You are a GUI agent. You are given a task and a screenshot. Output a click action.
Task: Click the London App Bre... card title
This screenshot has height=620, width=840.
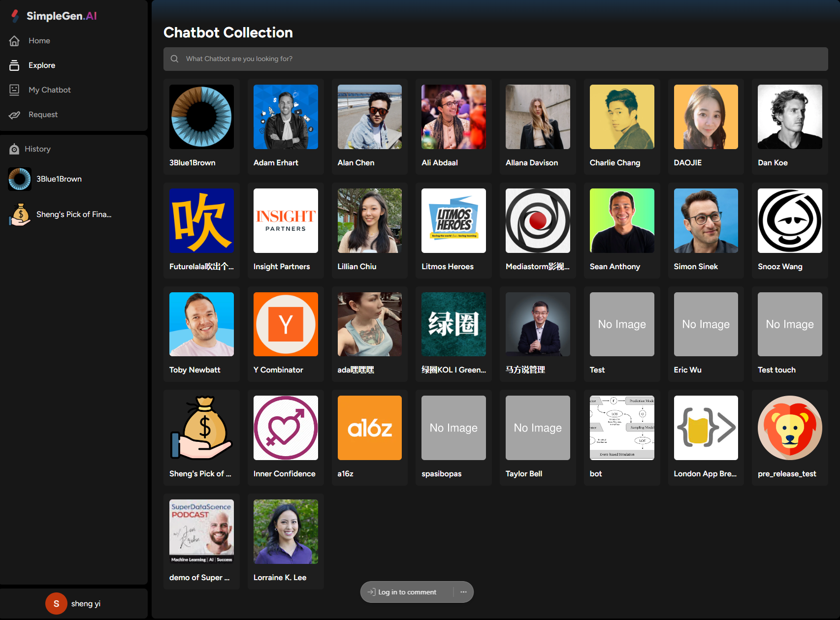(x=705, y=473)
